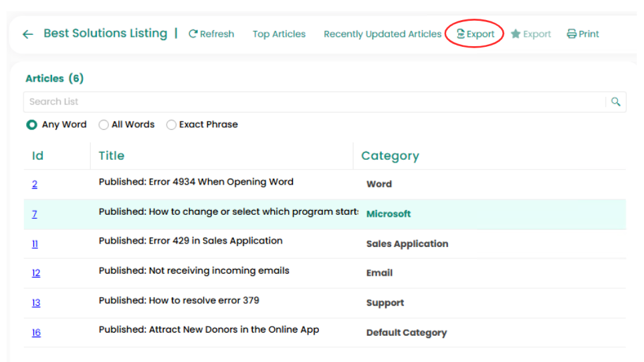Open article Id 16 link
The image size is (644, 362).
click(36, 333)
